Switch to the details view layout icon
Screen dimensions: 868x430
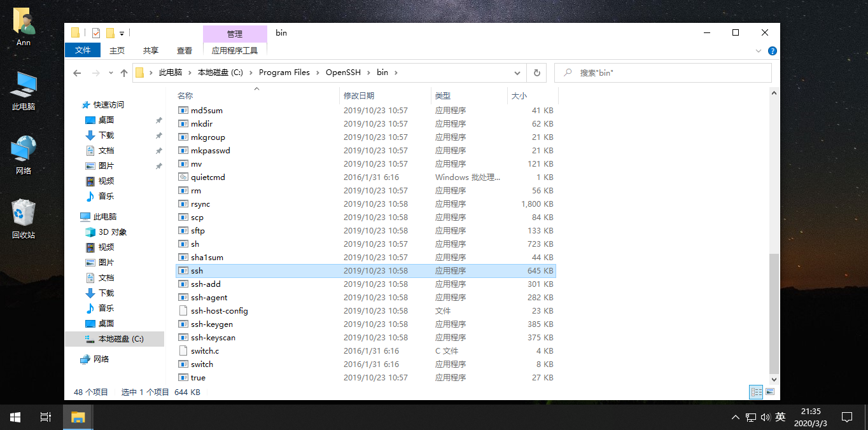coord(756,392)
